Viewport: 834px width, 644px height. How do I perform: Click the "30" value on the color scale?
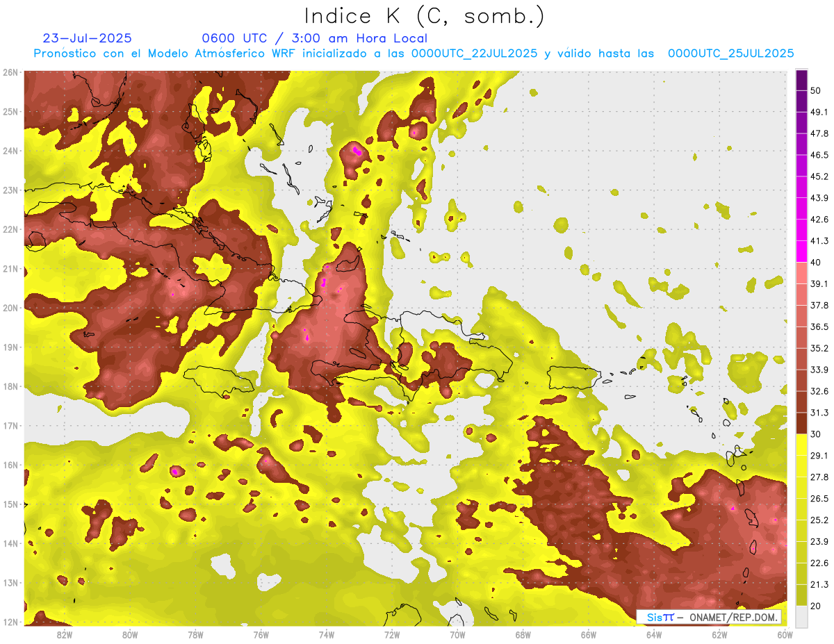pyautogui.click(x=816, y=434)
